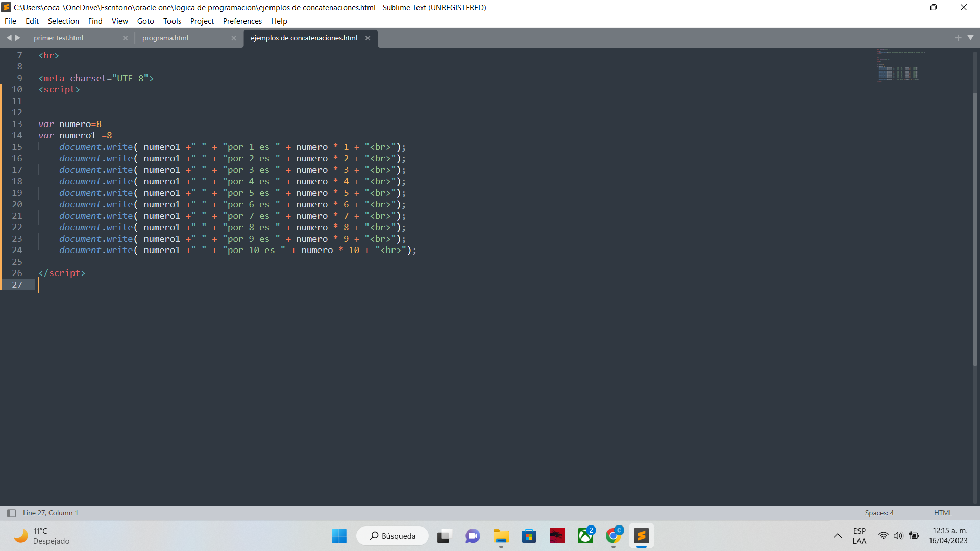The image size is (980, 551).
Task: Go to next tab with right arrow
Action: click(x=18, y=38)
